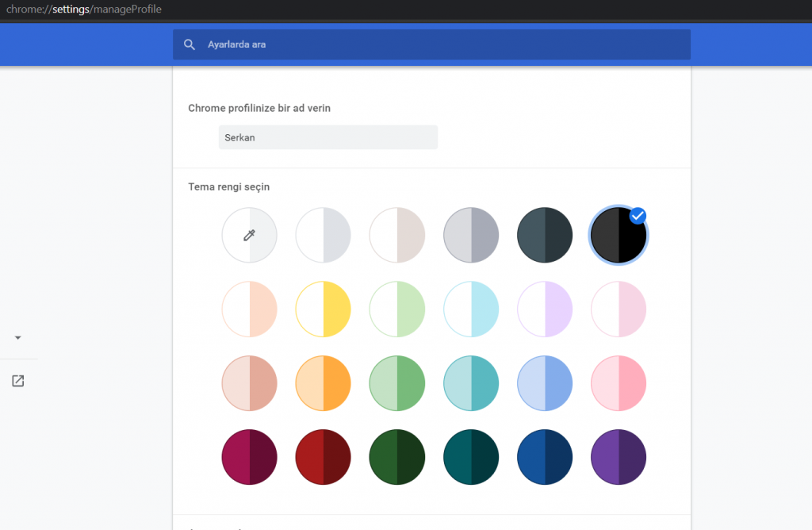Select the medium teal theme color
812x530 pixels.
click(471, 383)
